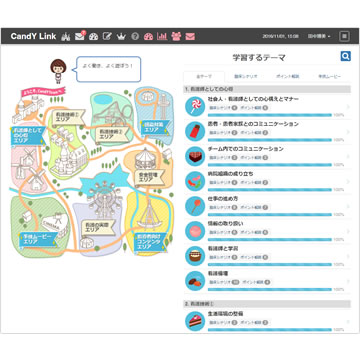The image size is (360, 360).
Task: Click ポイント解説 tag under 病院組織の成り立ち
Action: pos(254,182)
